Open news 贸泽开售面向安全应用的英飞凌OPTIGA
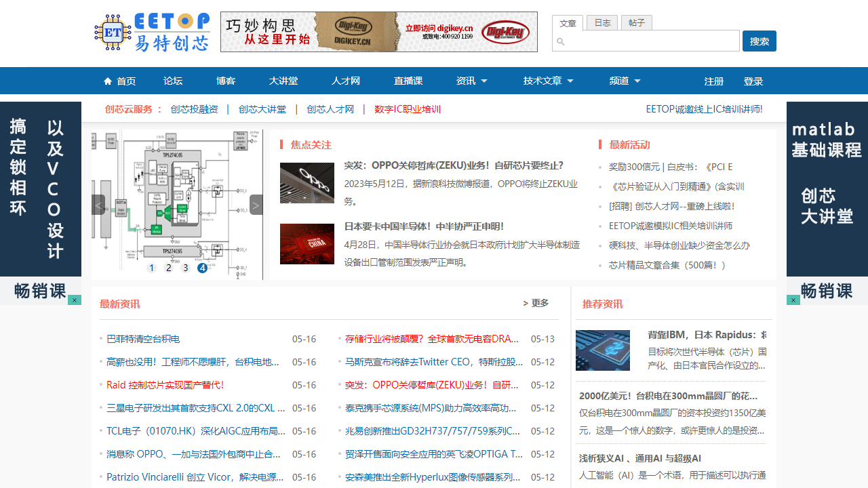The width and height of the screenshot is (868, 488). pos(434,454)
